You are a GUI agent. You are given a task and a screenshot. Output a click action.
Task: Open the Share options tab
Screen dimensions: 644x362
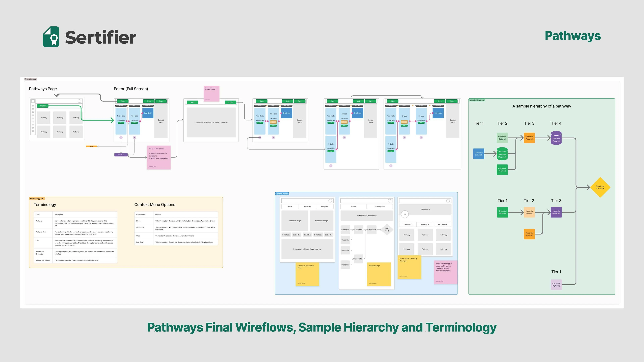click(380, 207)
